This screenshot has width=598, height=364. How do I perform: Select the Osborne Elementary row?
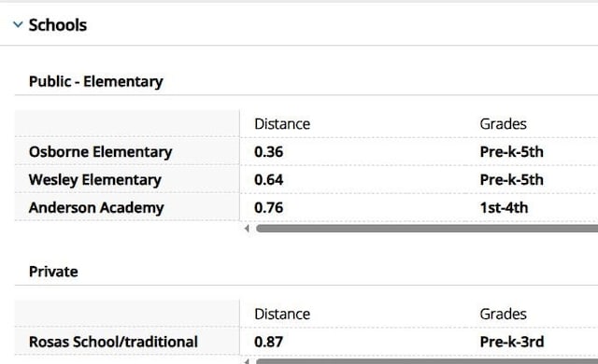(x=306, y=151)
